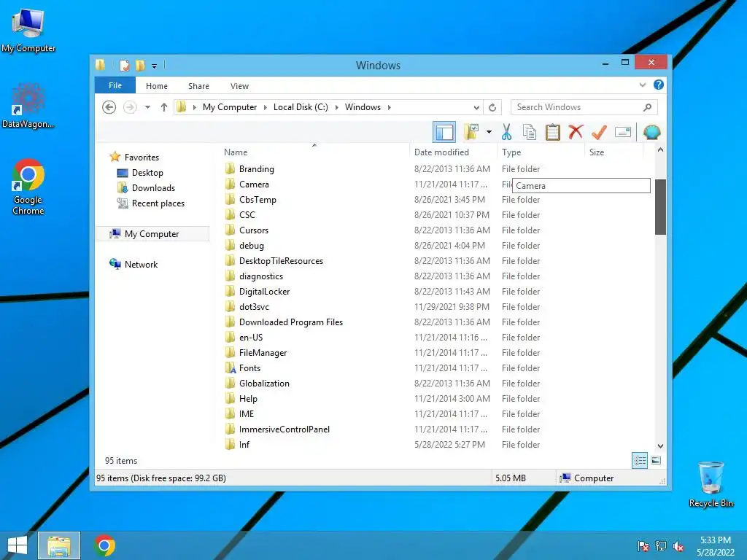Click the orange checkmark Properties icon

[600, 133]
